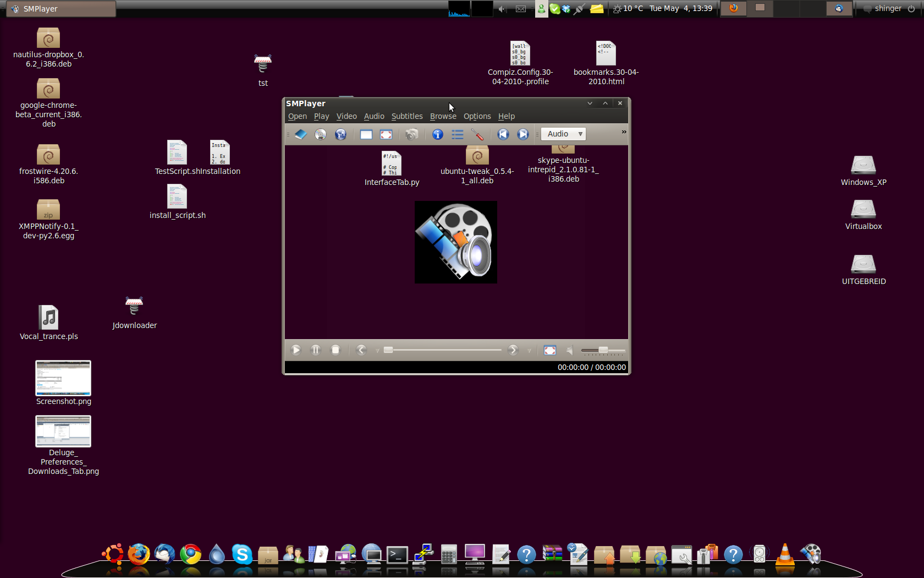Click the Open URL globe icon
The height and width of the screenshot is (578, 924).
[340, 134]
